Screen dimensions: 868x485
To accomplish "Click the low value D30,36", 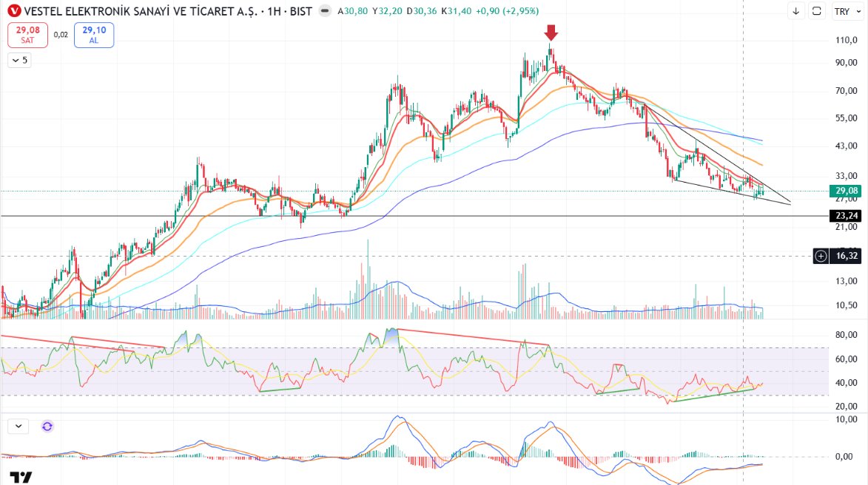I will (421, 11).
